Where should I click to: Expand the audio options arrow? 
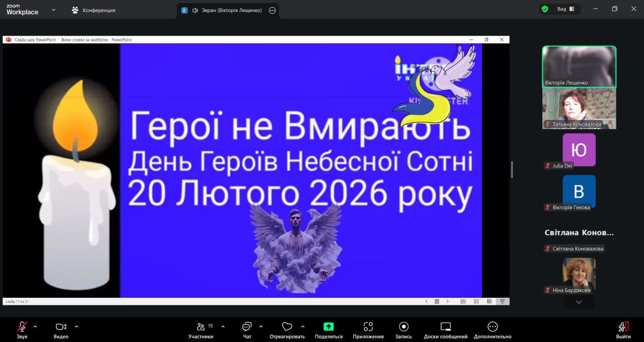35,326
